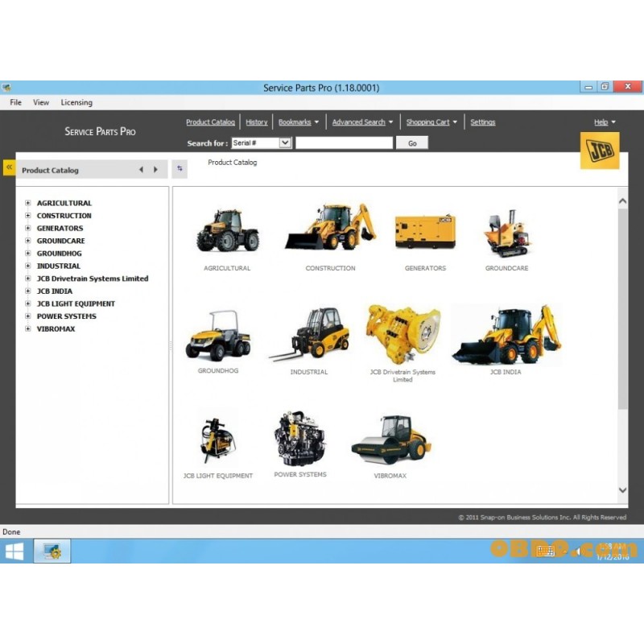The width and height of the screenshot is (644, 644).
Task: Open the AGRICULTURAL tractor thumbnail
Action: tap(227, 231)
